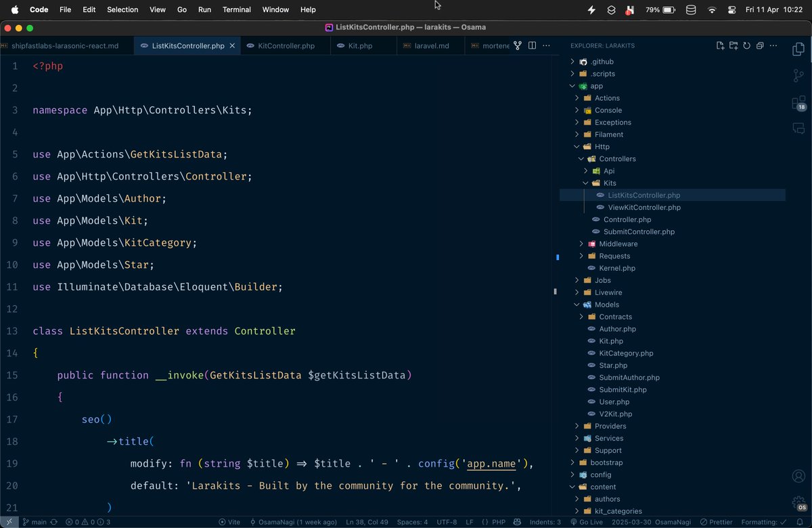
Task: Click the main branch in status bar
Action: pos(35,522)
